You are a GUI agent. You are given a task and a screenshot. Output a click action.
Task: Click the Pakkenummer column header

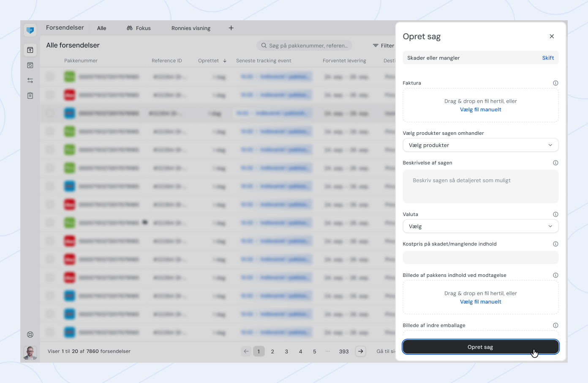[x=81, y=61]
